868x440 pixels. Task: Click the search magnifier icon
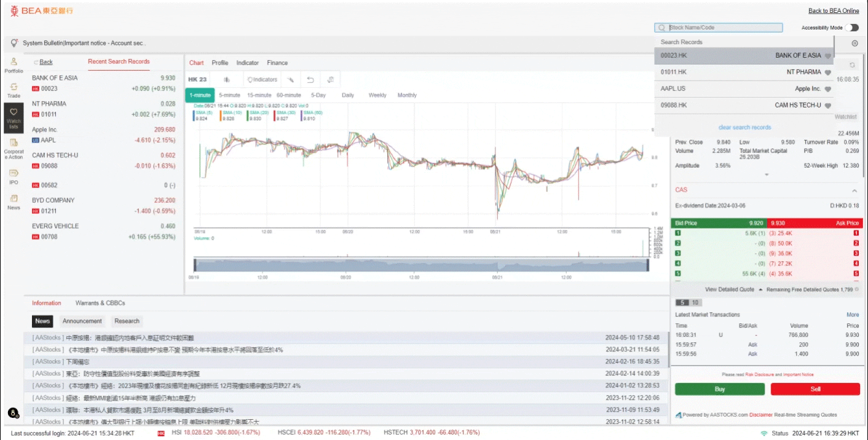661,28
